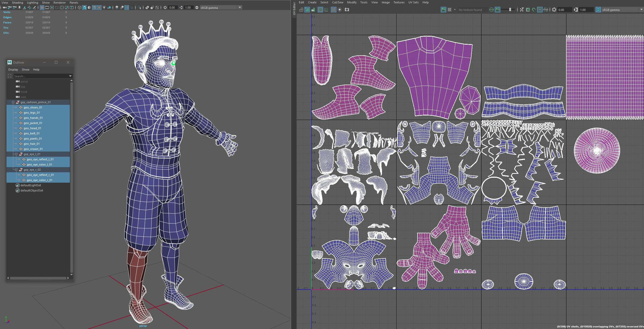Select the Grease Pencil tool icon
This screenshot has width=644, height=329.
[x=34, y=8]
